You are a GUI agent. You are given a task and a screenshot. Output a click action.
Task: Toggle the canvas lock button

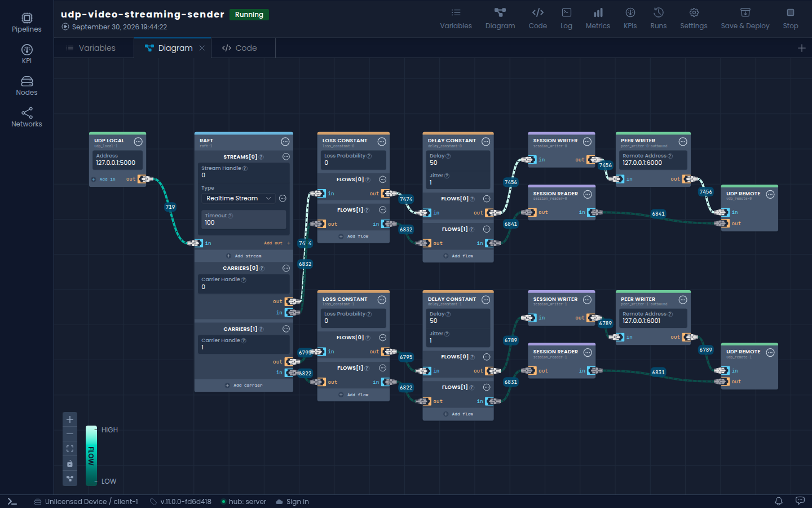[x=70, y=464]
